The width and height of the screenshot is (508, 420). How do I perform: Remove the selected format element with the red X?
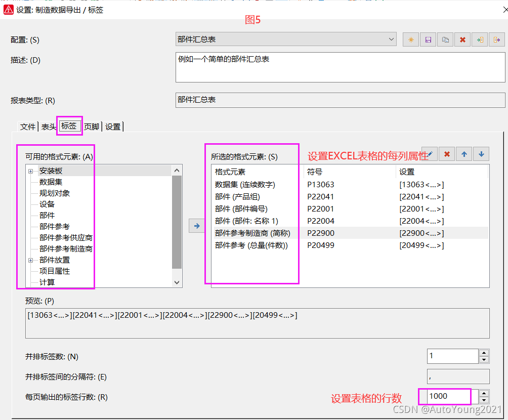pos(447,154)
